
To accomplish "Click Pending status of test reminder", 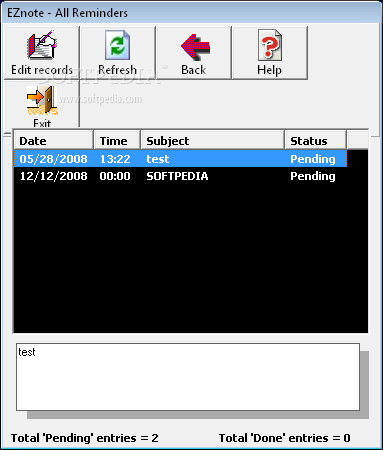I will [313, 159].
